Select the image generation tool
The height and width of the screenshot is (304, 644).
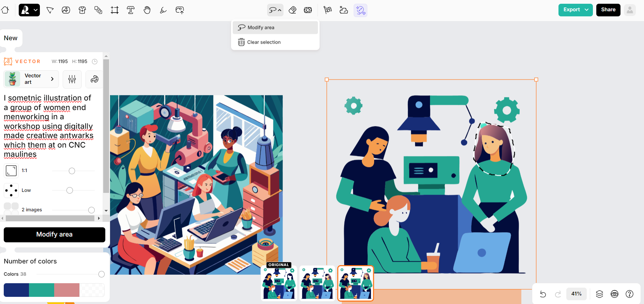click(x=66, y=10)
